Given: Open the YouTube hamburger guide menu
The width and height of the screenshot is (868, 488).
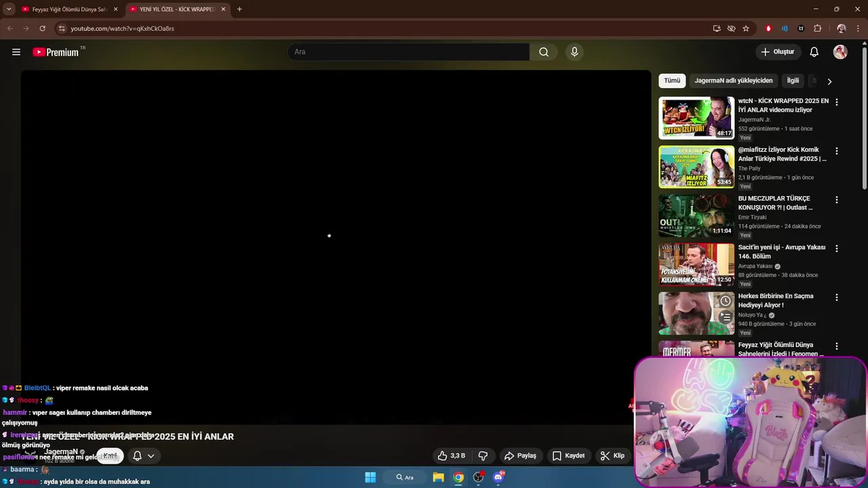Looking at the screenshot, I should pos(16,52).
